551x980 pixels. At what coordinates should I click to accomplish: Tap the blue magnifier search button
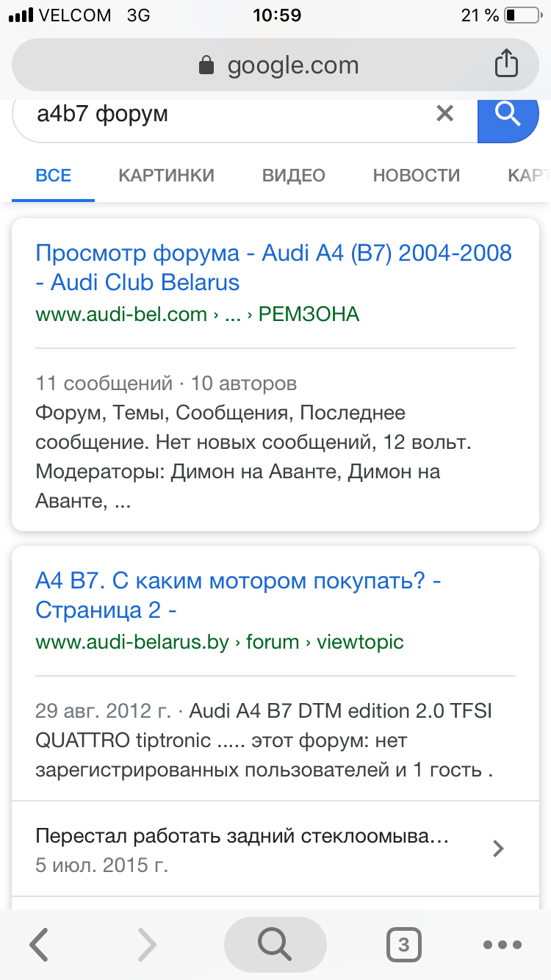[x=508, y=115]
